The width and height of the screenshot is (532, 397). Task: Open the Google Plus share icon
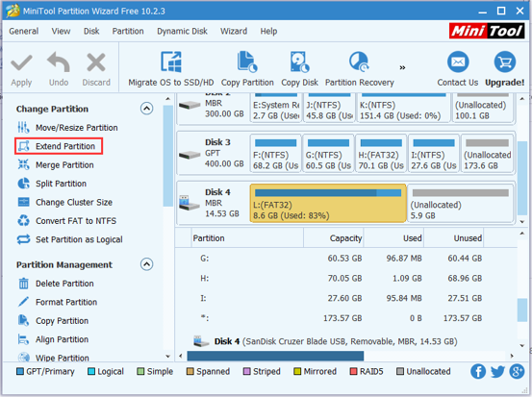pyautogui.click(x=517, y=371)
